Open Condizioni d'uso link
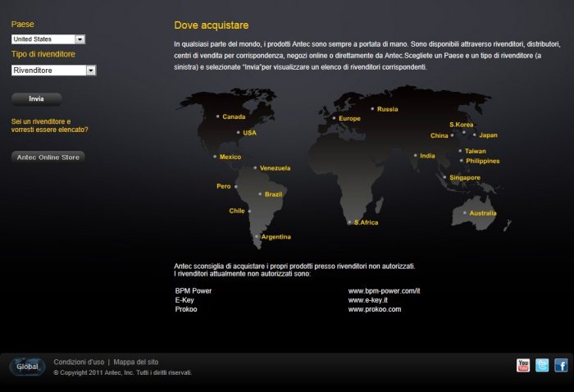Image resolution: width=574 pixels, height=392 pixels. pyautogui.click(x=79, y=362)
